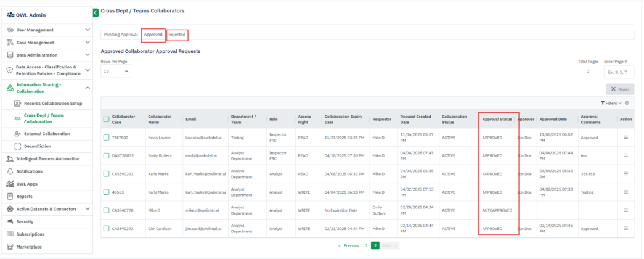Viewport: 644px width, 259px height.
Task: Open action menu for DAK738832 row
Action: click(x=626, y=155)
